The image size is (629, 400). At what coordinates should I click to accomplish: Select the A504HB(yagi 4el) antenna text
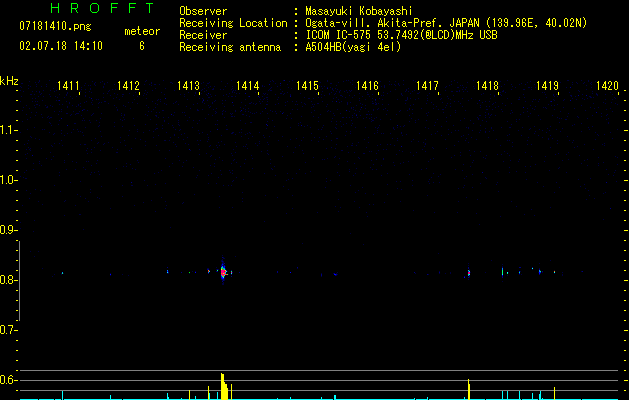[353, 47]
